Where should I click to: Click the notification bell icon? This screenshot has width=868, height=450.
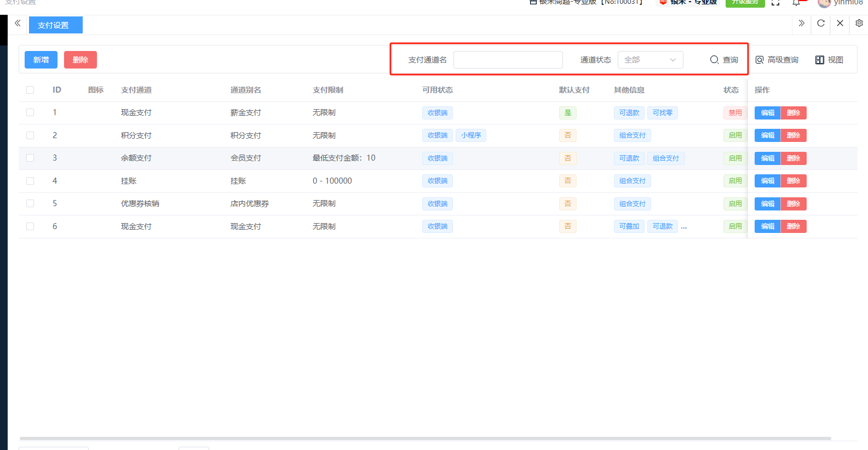pyautogui.click(x=796, y=3)
